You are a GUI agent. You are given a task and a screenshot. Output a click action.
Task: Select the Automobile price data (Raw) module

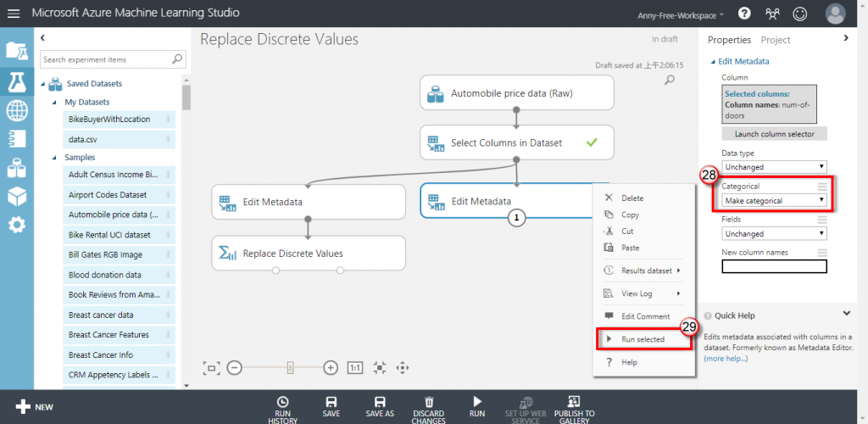[x=517, y=93]
